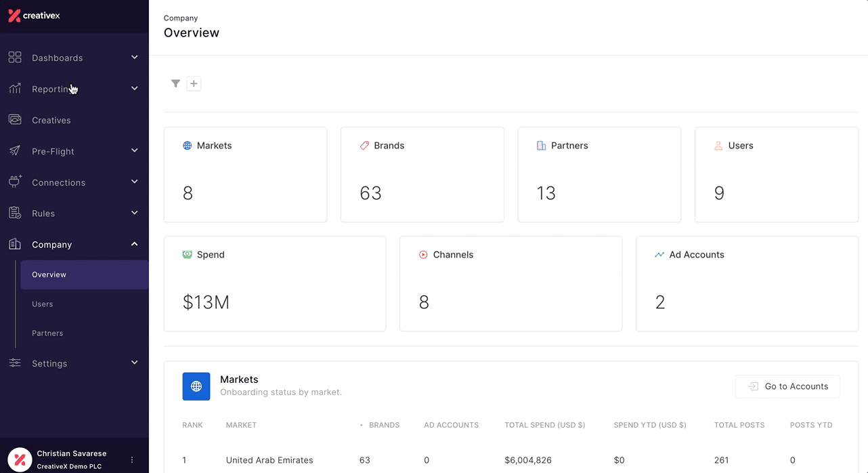Click the user options kebab menu icon
868x473 pixels.
132,459
